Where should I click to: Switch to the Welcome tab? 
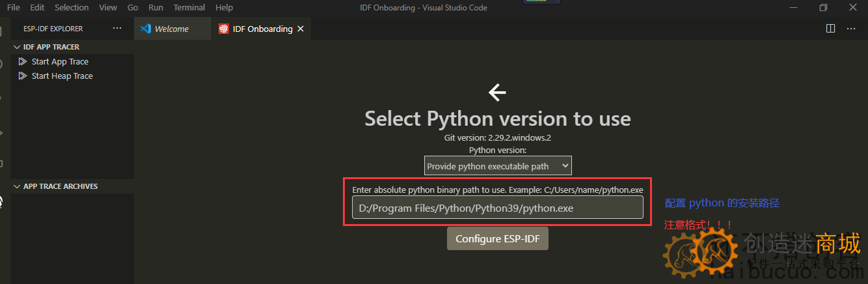(172, 29)
